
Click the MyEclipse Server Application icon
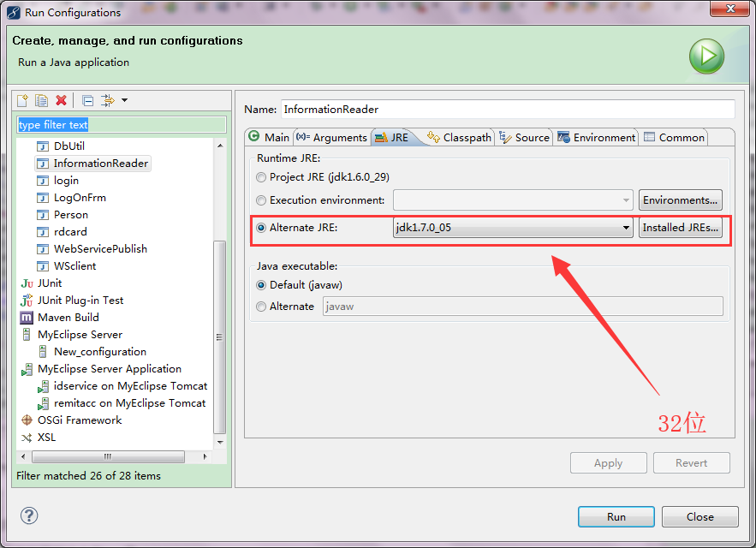pyautogui.click(x=27, y=370)
